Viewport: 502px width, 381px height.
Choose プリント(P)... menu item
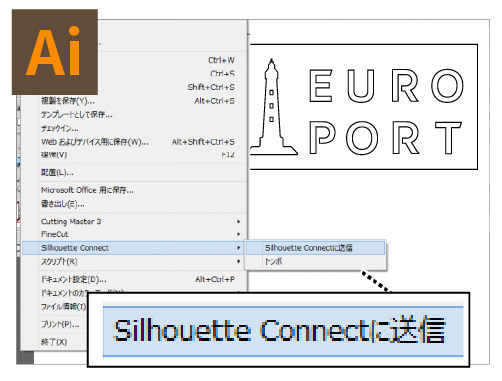(60, 324)
